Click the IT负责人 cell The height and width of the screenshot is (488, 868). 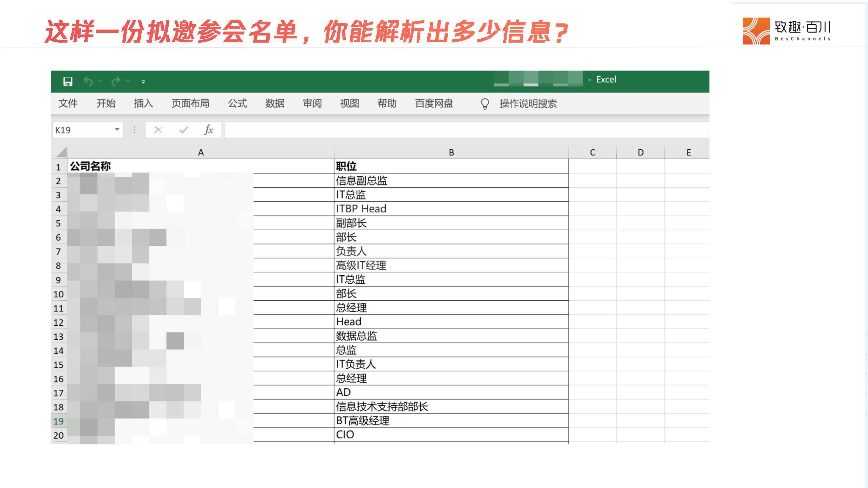451,364
